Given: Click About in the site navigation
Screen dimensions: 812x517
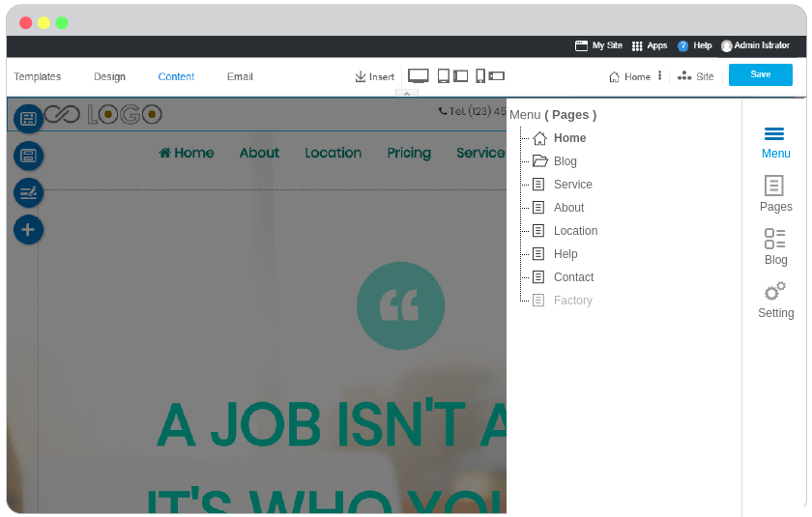Looking at the screenshot, I should [259, 153].
